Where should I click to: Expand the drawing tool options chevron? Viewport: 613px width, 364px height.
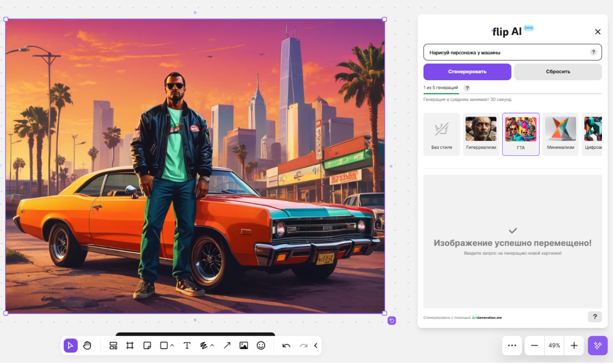212,345
